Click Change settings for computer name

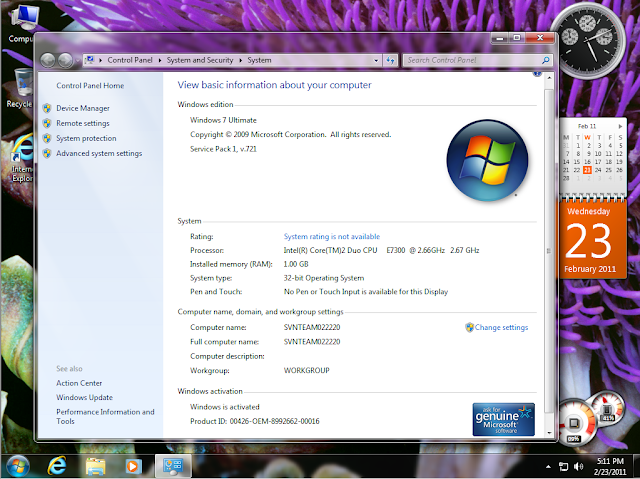(501, 327)
